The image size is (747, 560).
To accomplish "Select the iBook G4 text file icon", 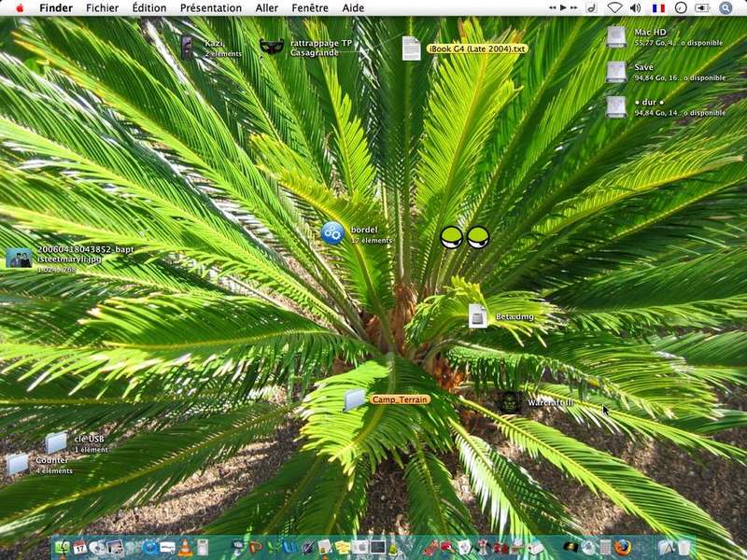I will click(411, 49).
